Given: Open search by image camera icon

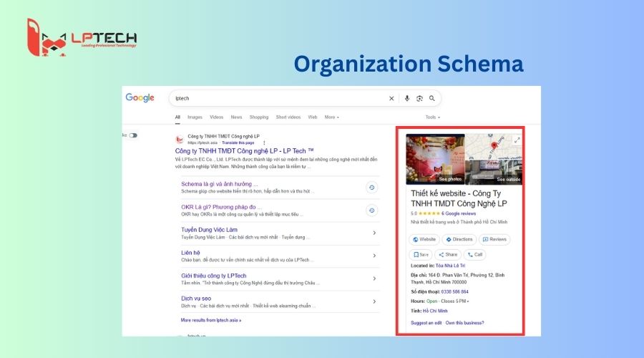Looking at the screenshot, I should [x=419, y=98].
